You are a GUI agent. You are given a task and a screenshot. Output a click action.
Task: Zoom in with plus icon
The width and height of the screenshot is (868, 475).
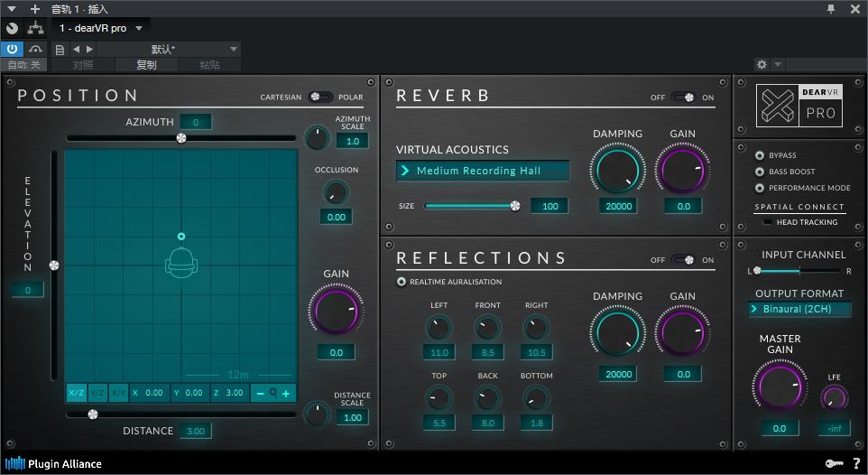[286, 393]
